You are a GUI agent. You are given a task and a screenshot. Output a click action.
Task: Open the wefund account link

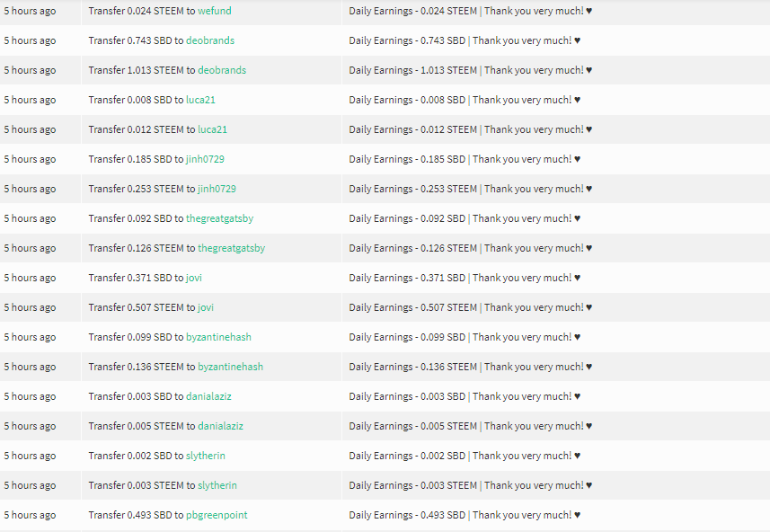(x=215, y=11)
